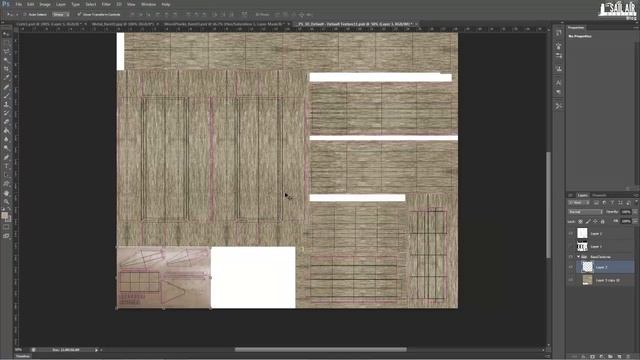Open the Filter menu

tap(106, 4)
